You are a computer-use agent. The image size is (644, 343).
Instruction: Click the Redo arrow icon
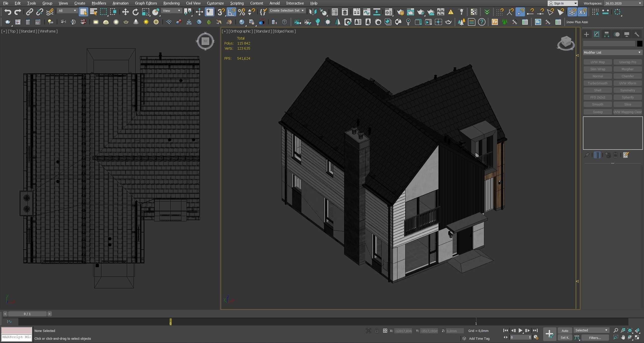[x=18, y=12]
